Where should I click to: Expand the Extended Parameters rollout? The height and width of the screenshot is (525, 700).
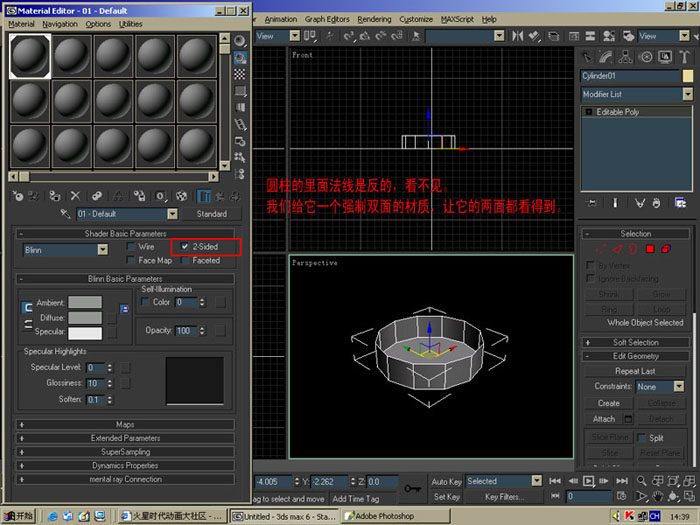[125, 438]
